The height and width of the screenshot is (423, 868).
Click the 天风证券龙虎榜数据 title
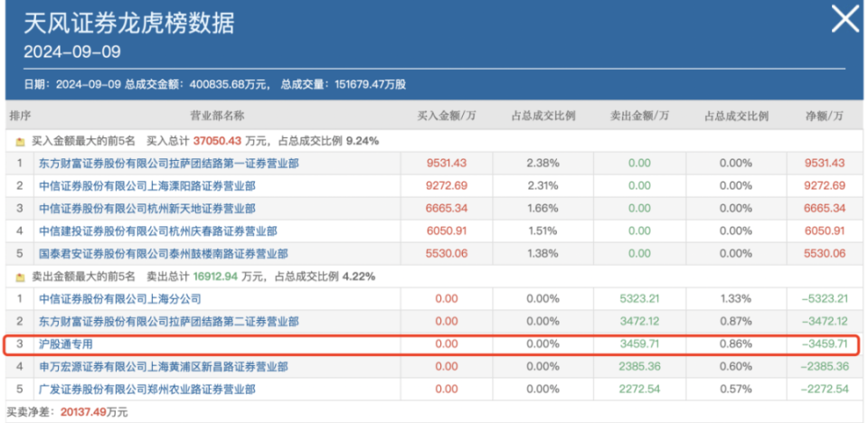[129, 23]
